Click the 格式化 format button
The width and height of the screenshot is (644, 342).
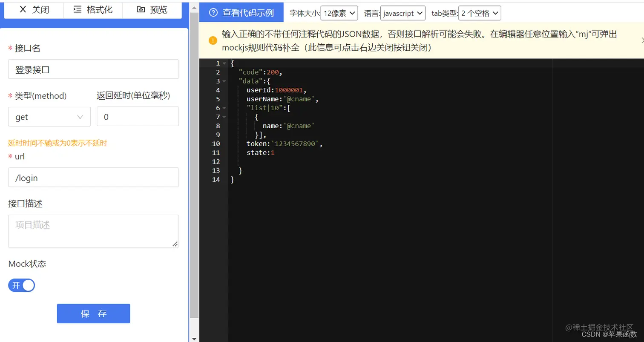[x=93, y=10]
